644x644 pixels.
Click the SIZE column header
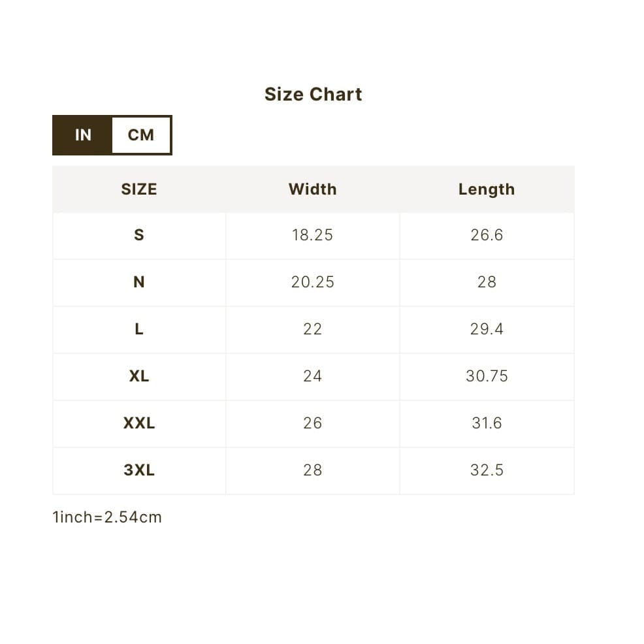(x=139, y=189)
